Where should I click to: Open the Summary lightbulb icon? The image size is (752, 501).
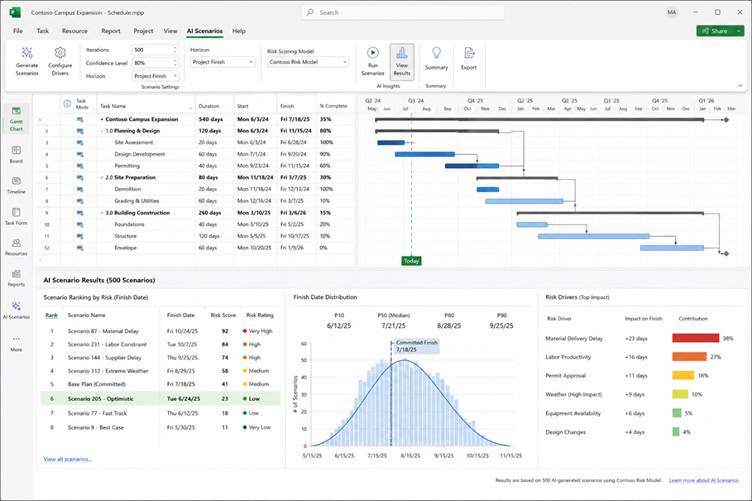pyautogui.click(x=436, y=52)
